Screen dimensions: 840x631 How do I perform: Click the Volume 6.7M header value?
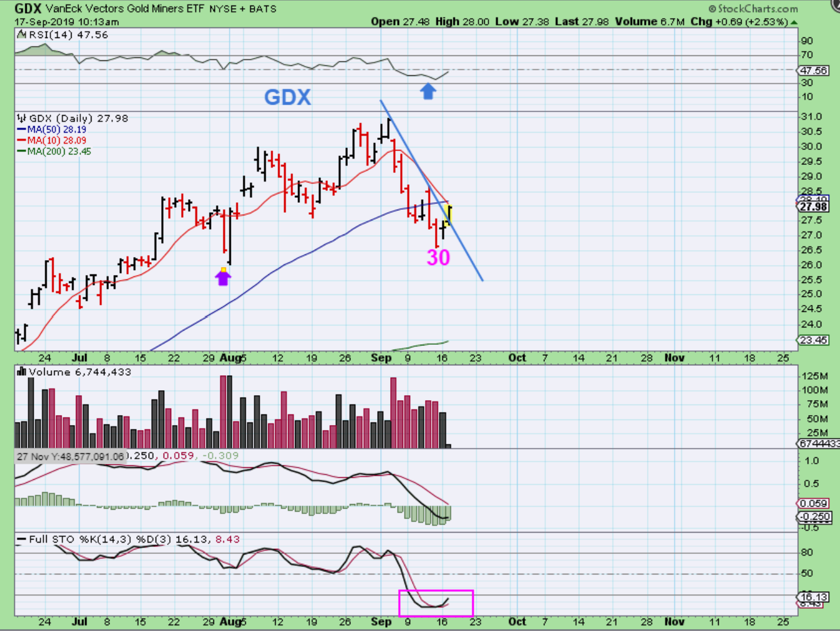[x=650, y=22]
